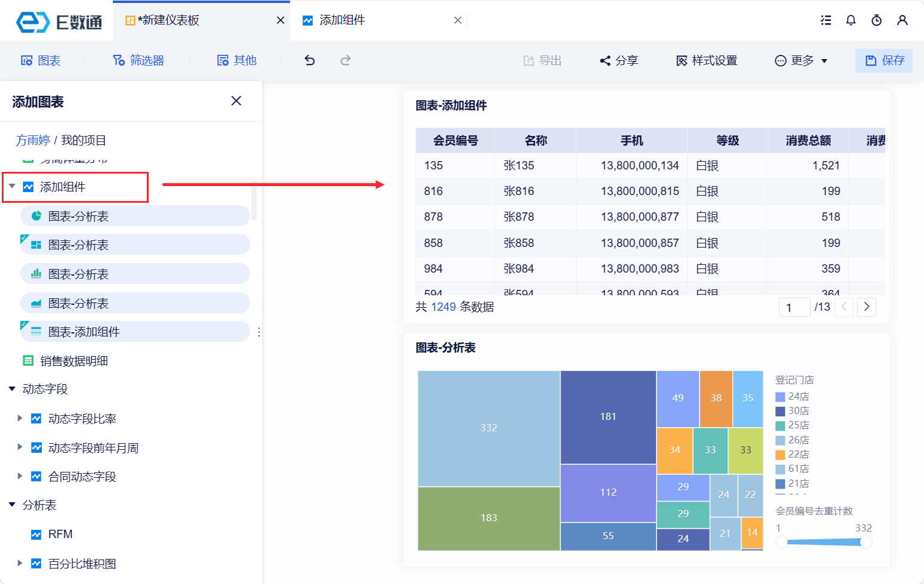Click the treemap block labeled 55
Viewport: 924px width, 584px height.
608,536
